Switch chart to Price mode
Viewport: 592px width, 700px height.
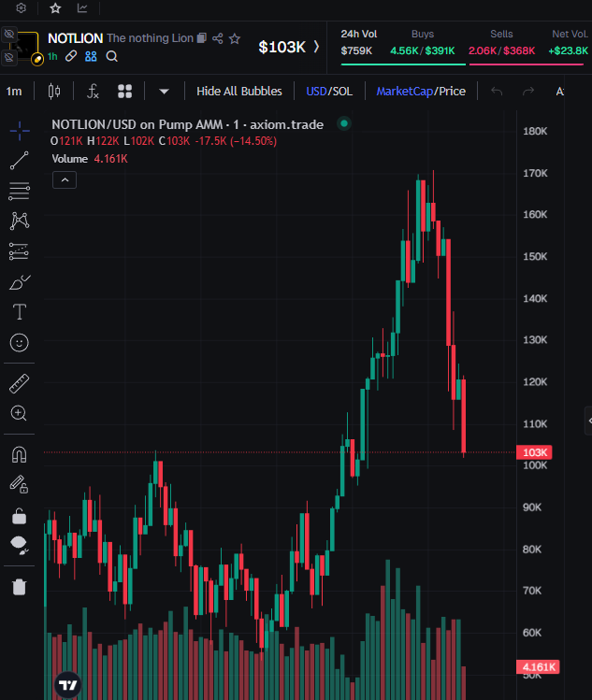[452, 92]
